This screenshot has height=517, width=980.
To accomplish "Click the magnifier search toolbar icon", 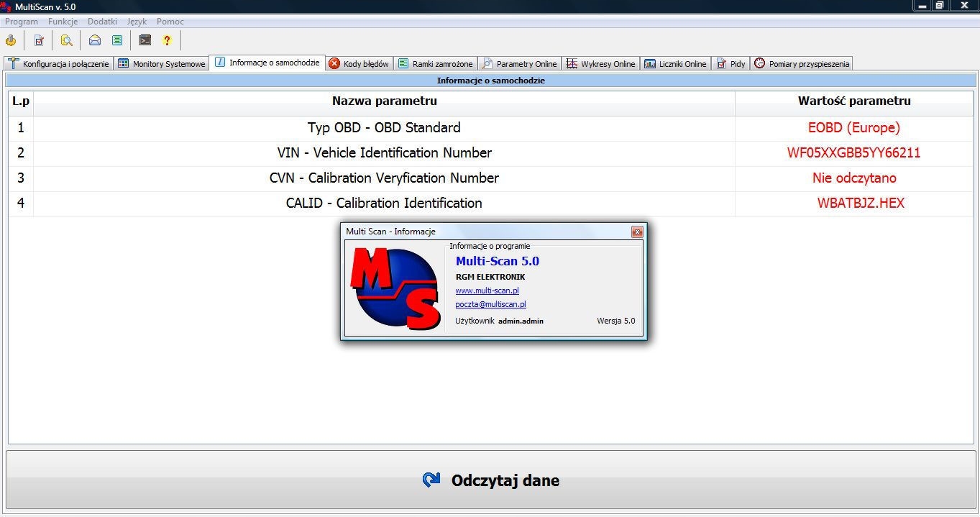I will pyautogui.click(x=66, y=40).
